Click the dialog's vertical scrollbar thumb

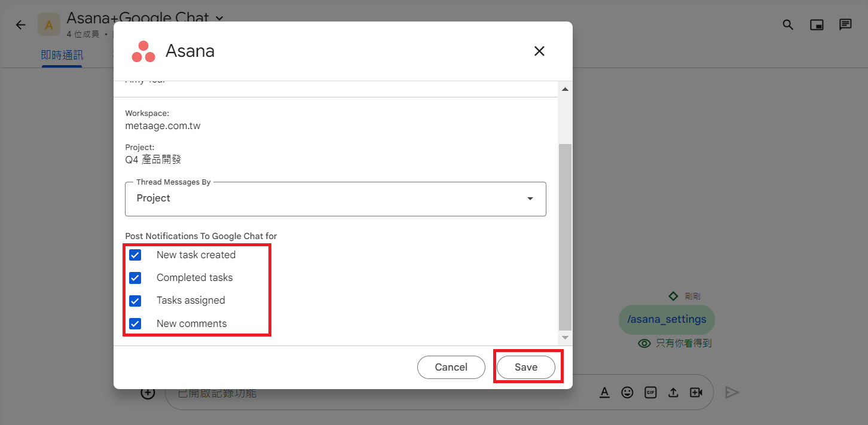(x=565, y=237)
